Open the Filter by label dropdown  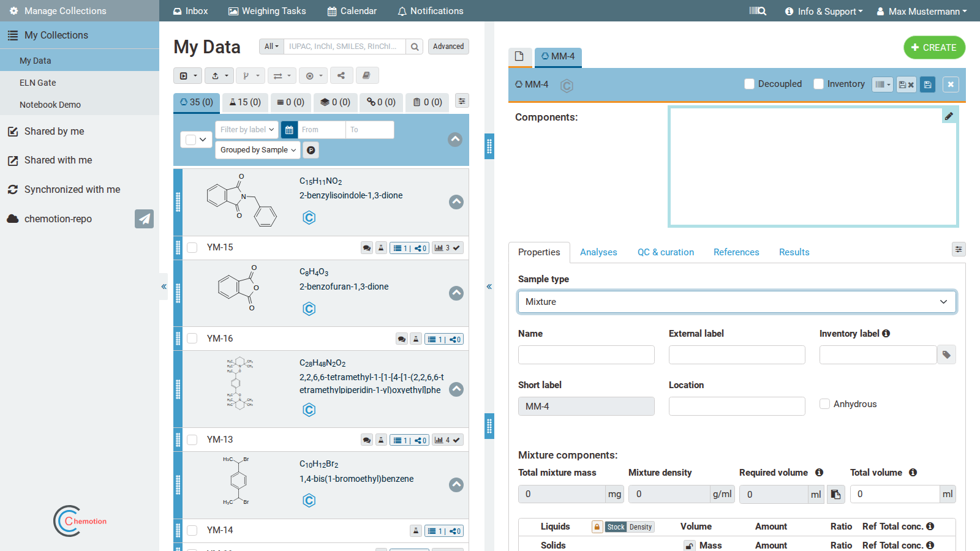pos(247,130)
